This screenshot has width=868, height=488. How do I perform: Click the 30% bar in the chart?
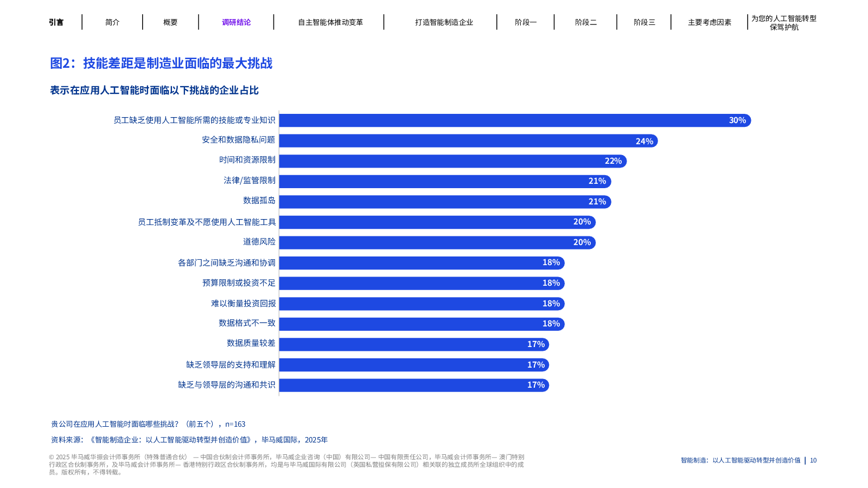click(x=514, y=120)
